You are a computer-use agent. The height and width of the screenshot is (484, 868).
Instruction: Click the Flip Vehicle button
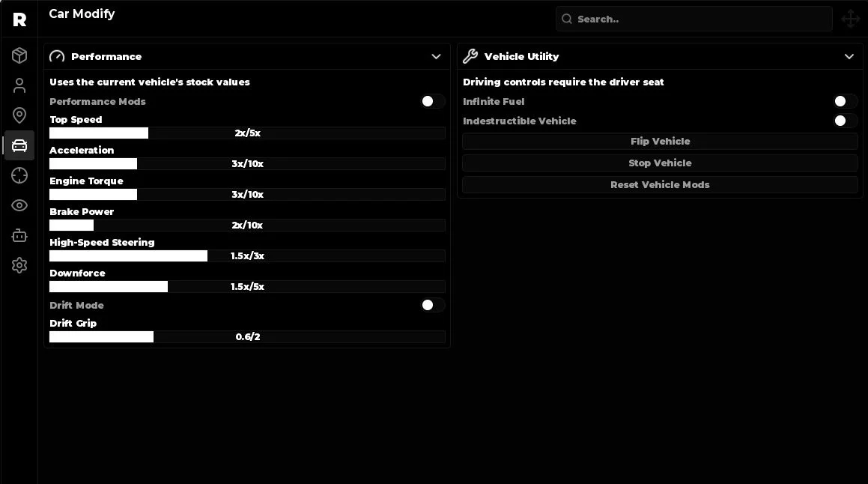coord(660,141)
